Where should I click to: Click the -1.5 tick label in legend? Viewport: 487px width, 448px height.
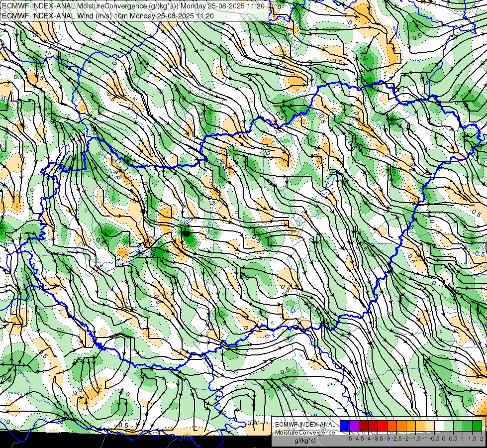pyautogui.click(x=415, y=439)
